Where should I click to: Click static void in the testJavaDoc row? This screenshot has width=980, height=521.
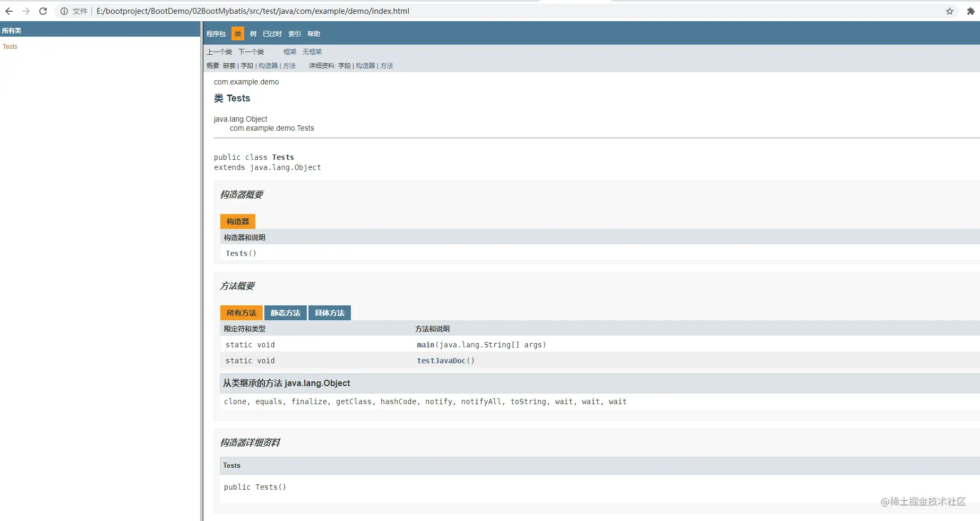point(250,361)
